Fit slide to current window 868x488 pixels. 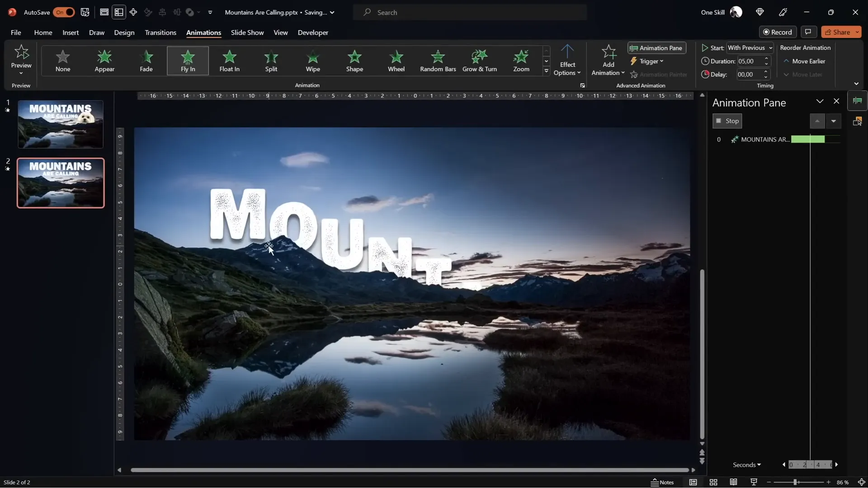tap(862, 483)
